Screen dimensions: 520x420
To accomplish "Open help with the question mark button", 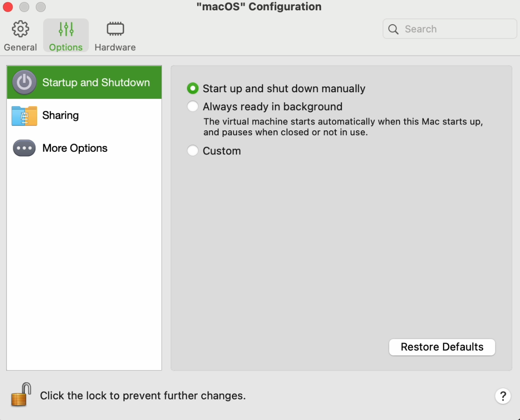I will pyautogui.click(x=503, y=396).
